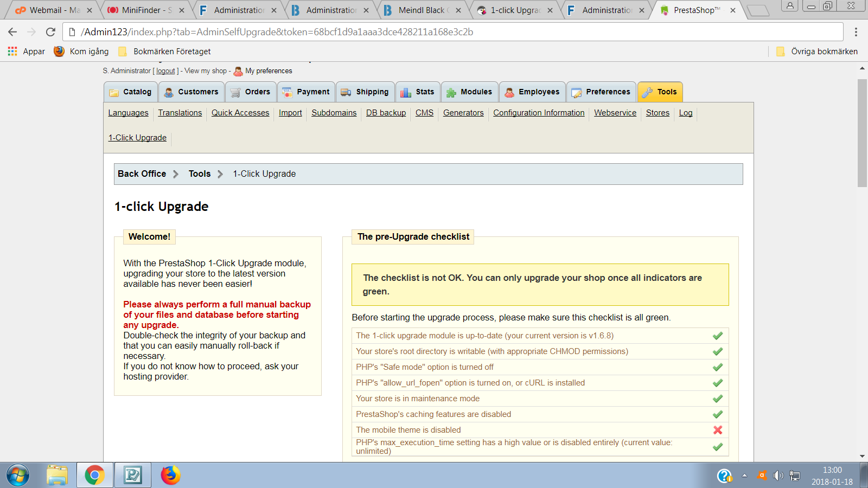Click the View my shop link
Viewport: 868px width, 488px height.
tap(206, 71)
